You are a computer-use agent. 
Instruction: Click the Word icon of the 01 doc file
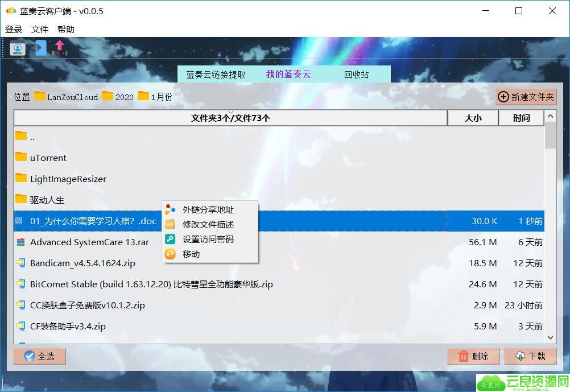point(19,220)
